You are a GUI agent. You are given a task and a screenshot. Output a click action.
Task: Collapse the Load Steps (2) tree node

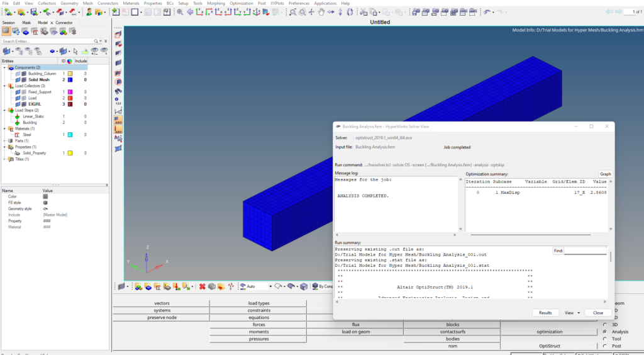point(4,110)
